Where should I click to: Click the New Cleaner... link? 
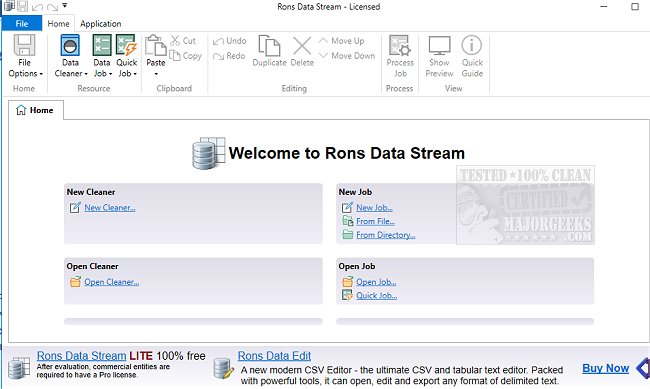(x=110, y=207)
